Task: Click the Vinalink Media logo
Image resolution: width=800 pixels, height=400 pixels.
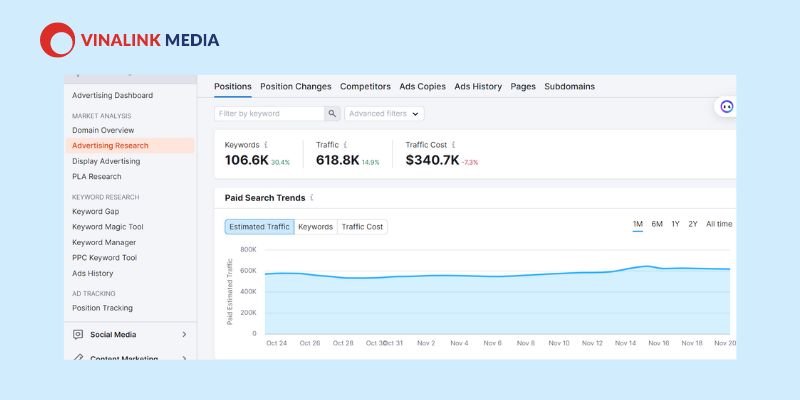Action: [130, 40]
